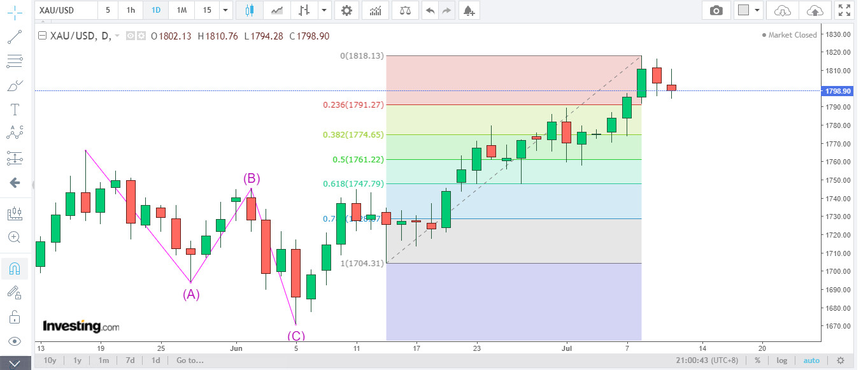868x370 pixels.
Task: Switch to the 15 minute interval
Action: pyautogui.click(x=206, y=10)
